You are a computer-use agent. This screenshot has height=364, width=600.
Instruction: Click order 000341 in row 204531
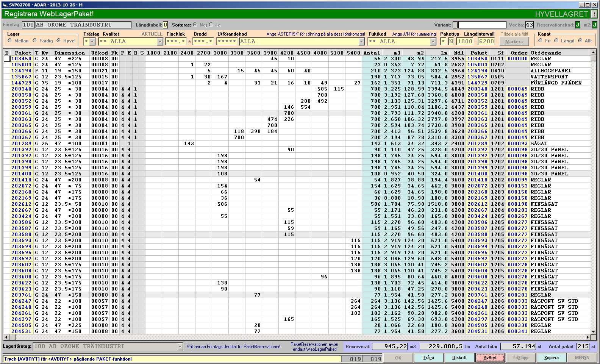coord(517,331)
